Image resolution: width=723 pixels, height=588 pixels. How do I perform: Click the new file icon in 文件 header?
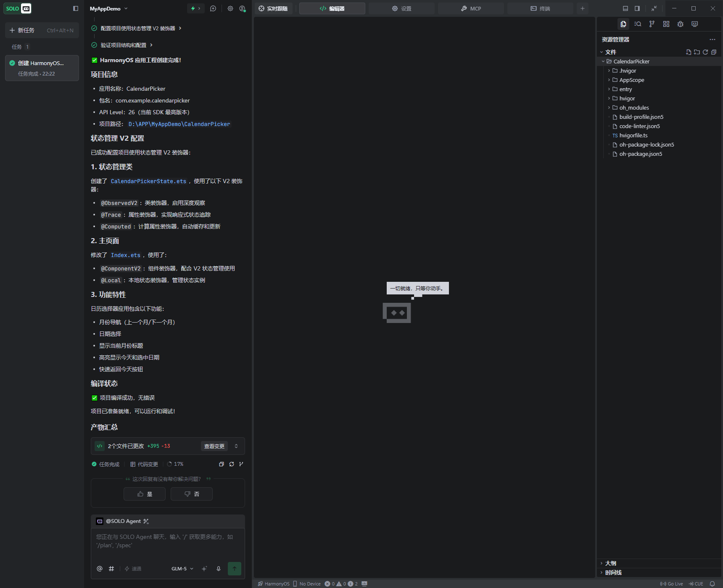[x=689, y=52]
